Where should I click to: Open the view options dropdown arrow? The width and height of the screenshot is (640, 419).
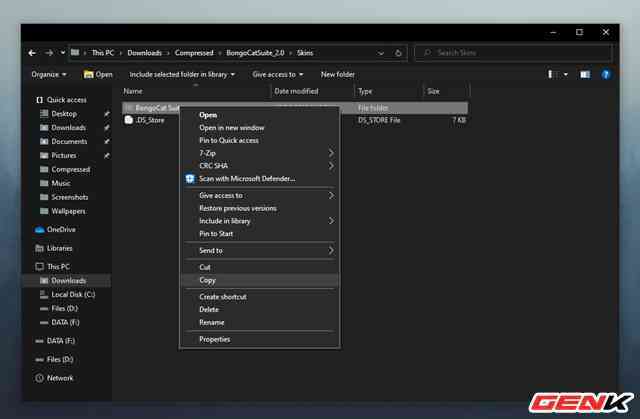click(565, 75)
